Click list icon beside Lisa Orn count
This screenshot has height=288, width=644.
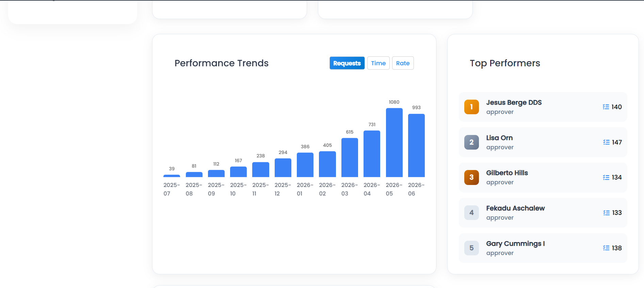(606, 142)
